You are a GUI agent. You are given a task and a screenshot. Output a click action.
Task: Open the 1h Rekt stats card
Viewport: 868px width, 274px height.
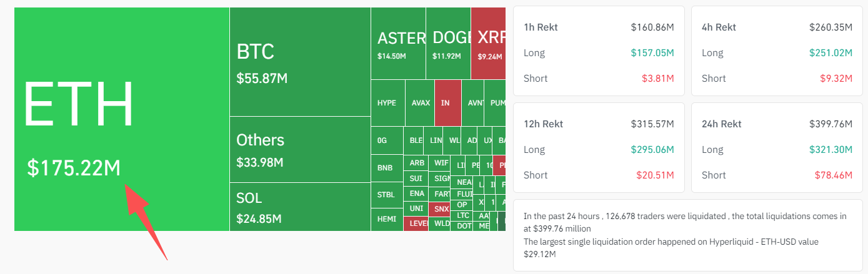[x=599, y=51]
